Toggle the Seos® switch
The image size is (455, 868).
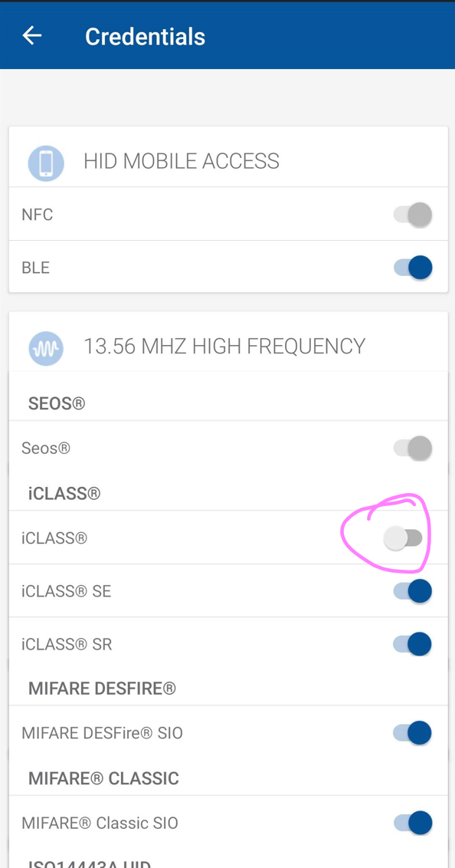coord(412,448)
